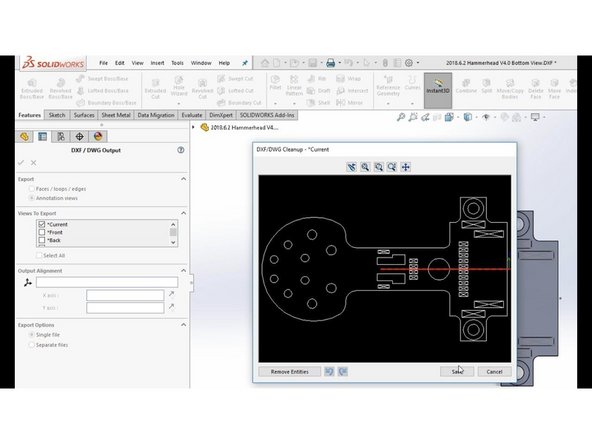This screenshot has height=444, width=592.
Task: Click the undo icon beside Remove Entities
Action: 329,372
